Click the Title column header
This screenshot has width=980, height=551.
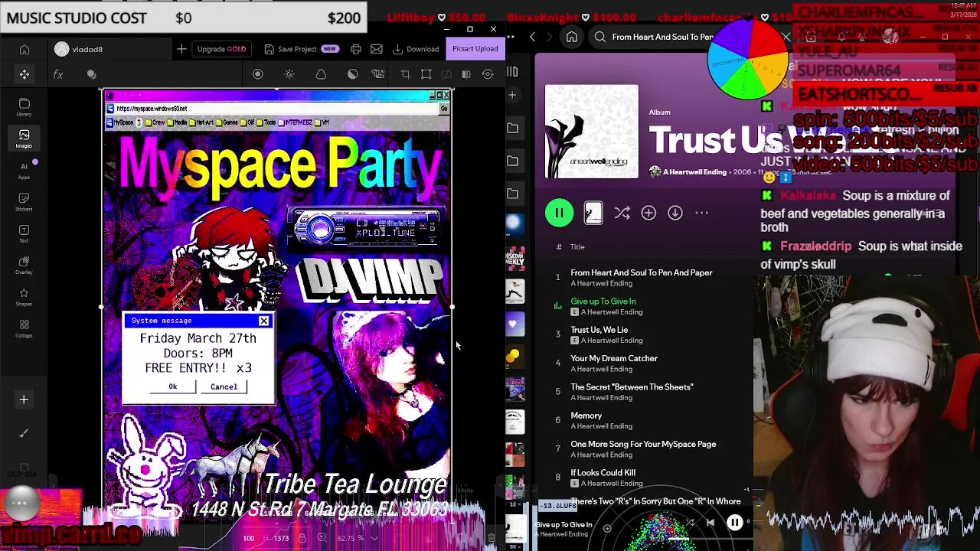577,247
